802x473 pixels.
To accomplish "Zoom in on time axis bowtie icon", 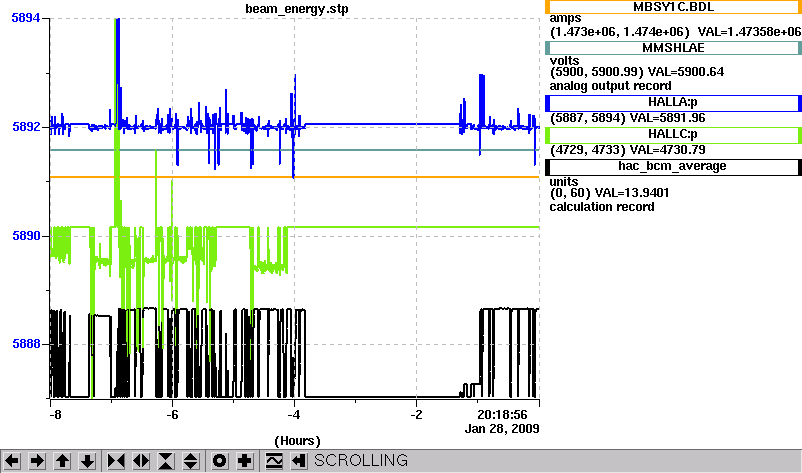I will [x=116, y=461].
